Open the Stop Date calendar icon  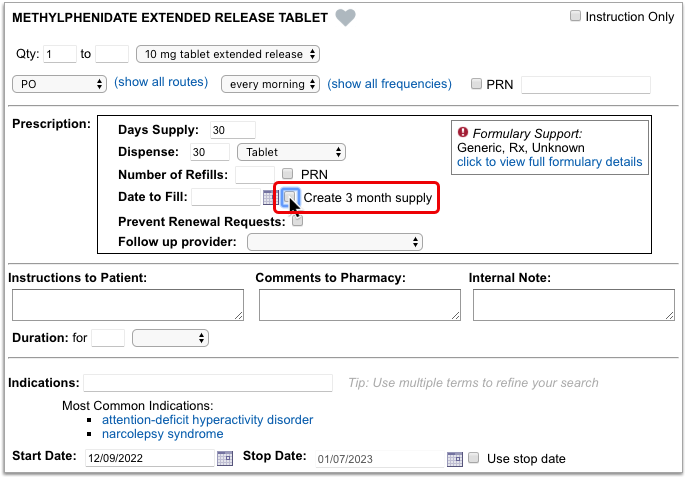455,459
